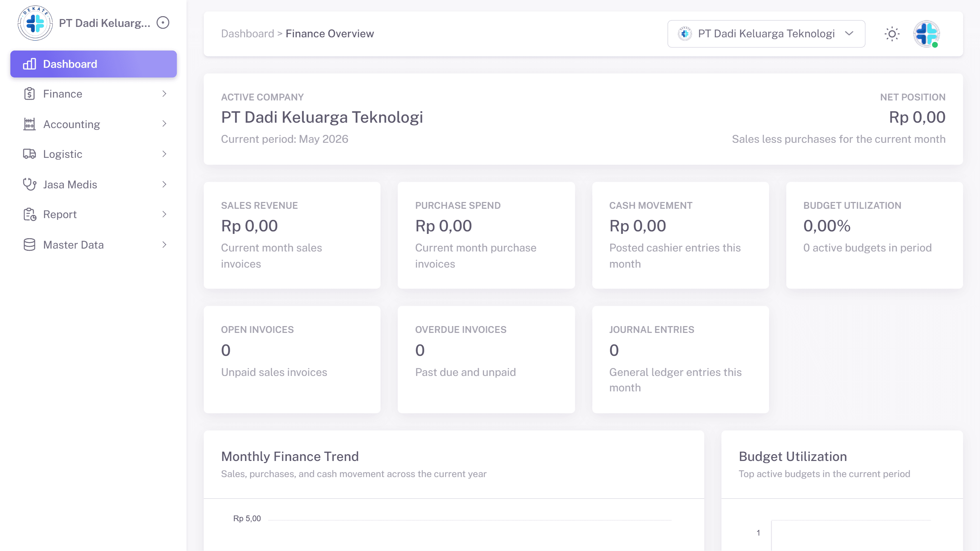Click the Top active budgets in the current period text

click(x=824, y=474)
